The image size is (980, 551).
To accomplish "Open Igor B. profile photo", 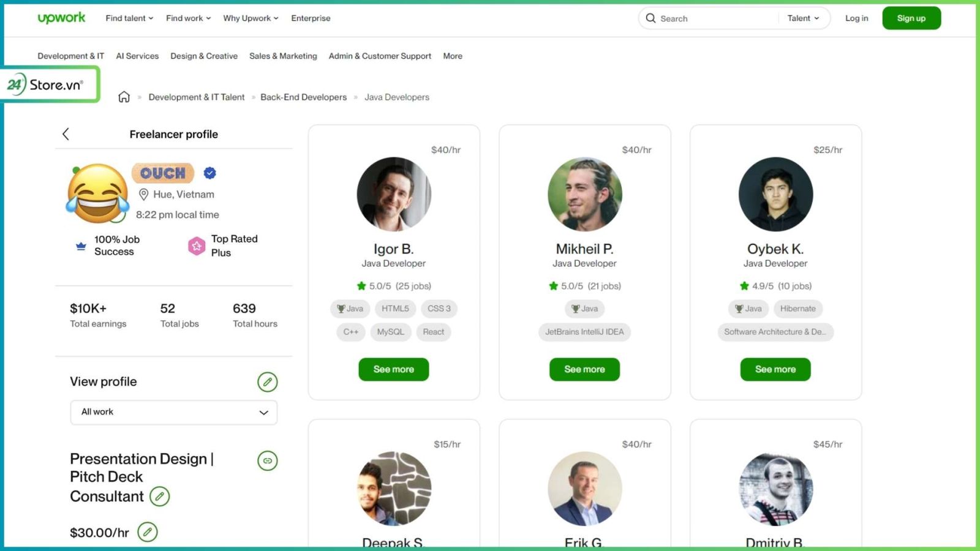I will tap(394, 194).
